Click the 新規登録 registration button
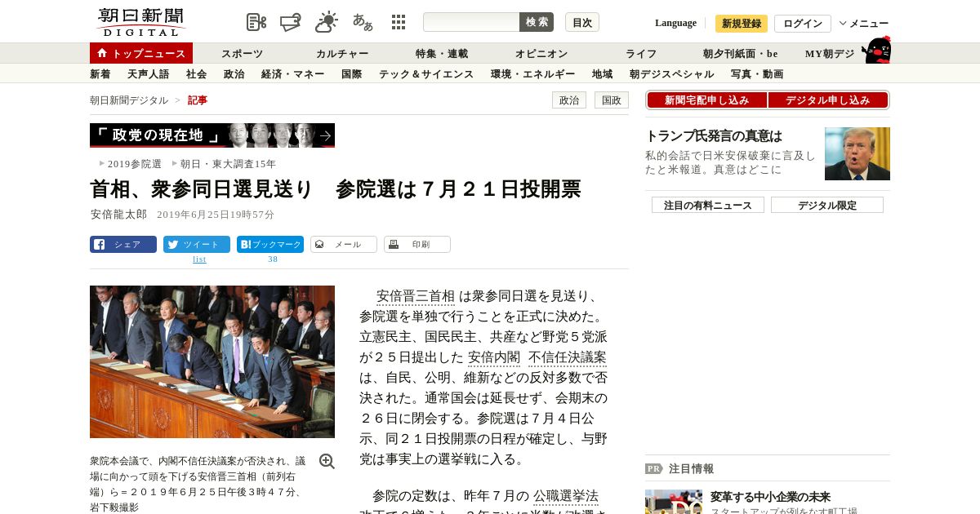 coord(742,24)
